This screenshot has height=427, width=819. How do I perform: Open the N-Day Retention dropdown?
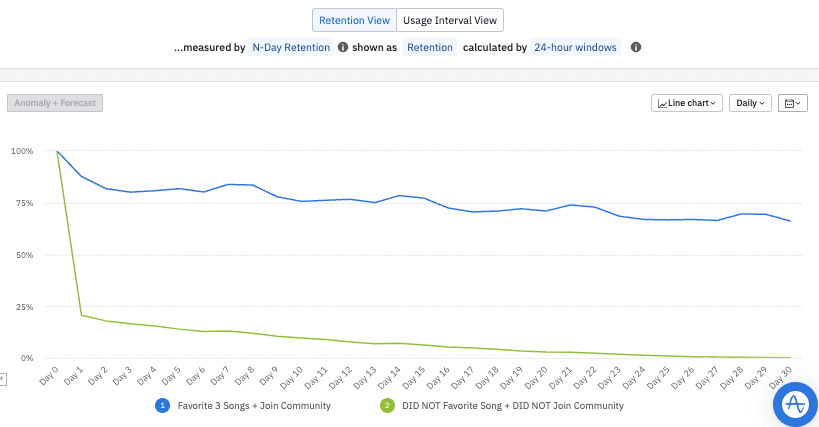click(291, 47)
